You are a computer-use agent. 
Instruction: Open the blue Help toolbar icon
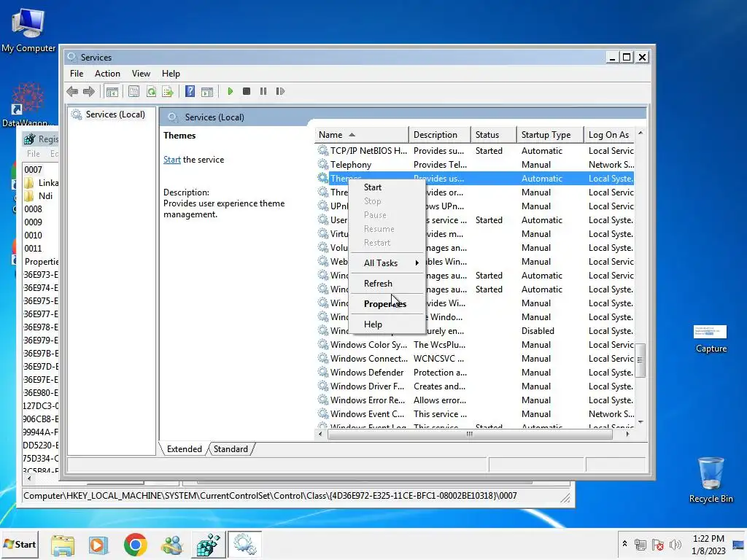point(190,91)
